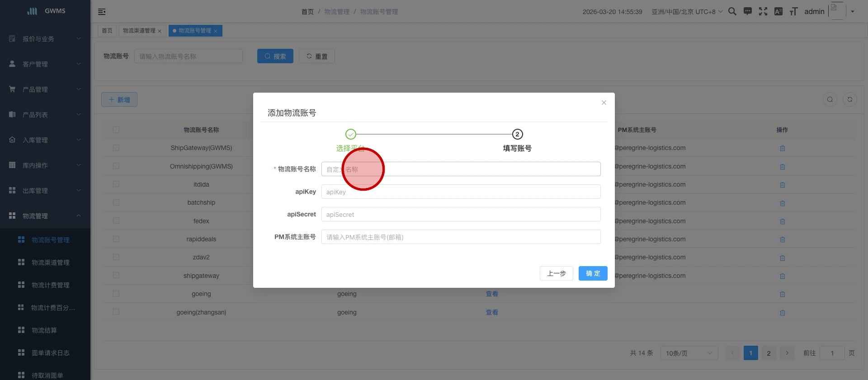Close the 物流账号管理 tab with its x

(x=216, y=31)
